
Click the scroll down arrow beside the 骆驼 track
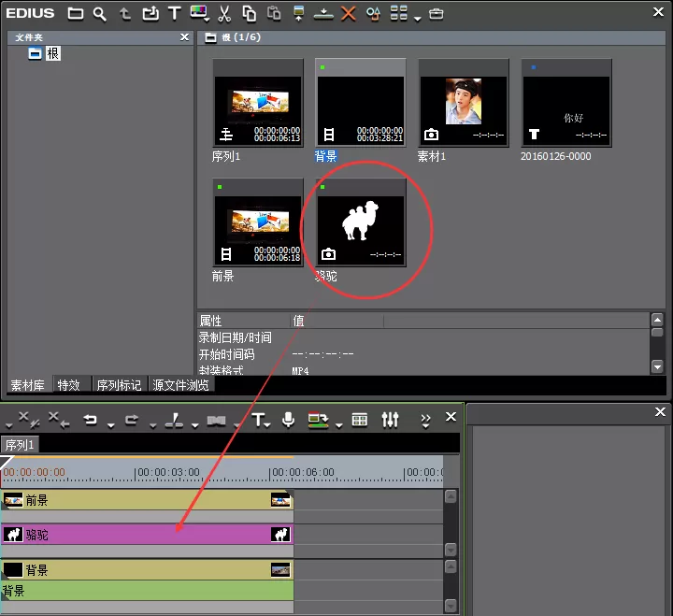point(451,550)
